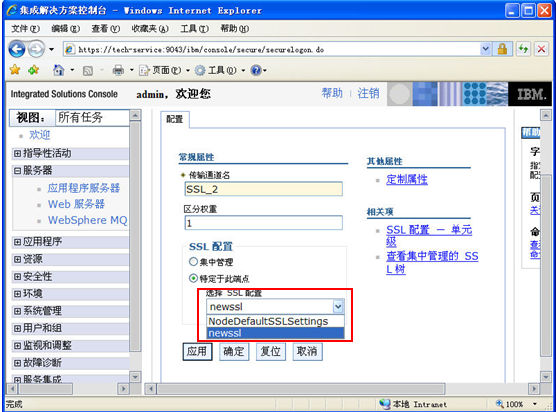This screenshot has width=556, height=412.
Task: Click the browser Back arrow button
Action: pos(17,49)
